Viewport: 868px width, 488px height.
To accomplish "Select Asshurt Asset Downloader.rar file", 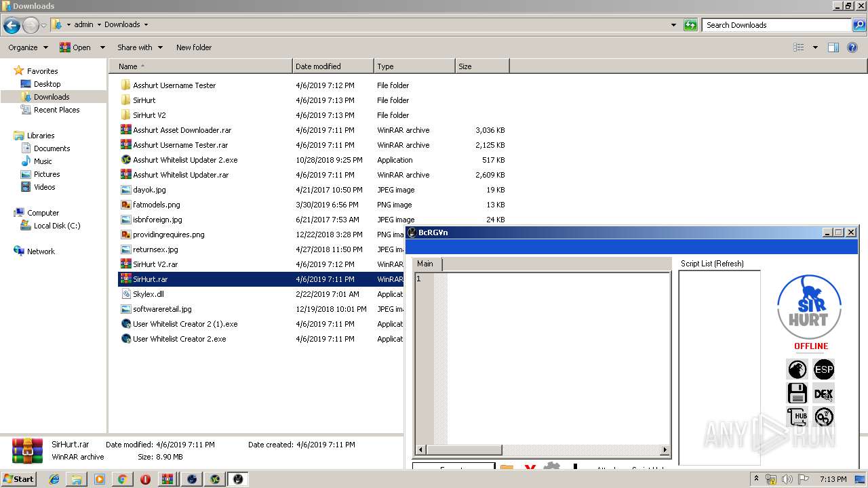I will coord(182,130).
